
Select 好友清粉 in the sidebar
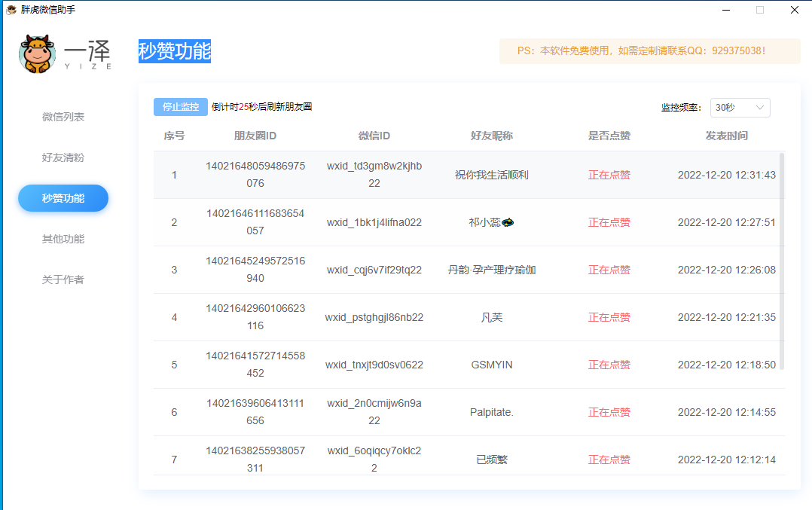point(63,157)
